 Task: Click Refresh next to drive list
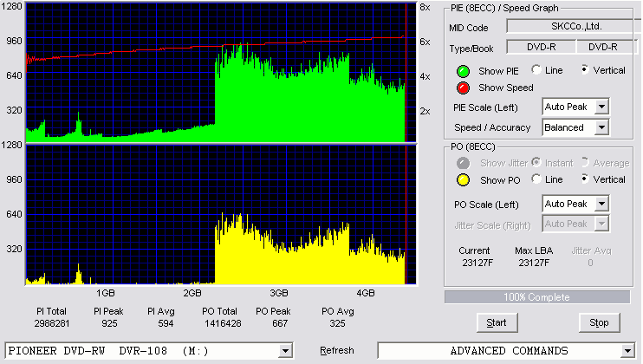(337, 350)
